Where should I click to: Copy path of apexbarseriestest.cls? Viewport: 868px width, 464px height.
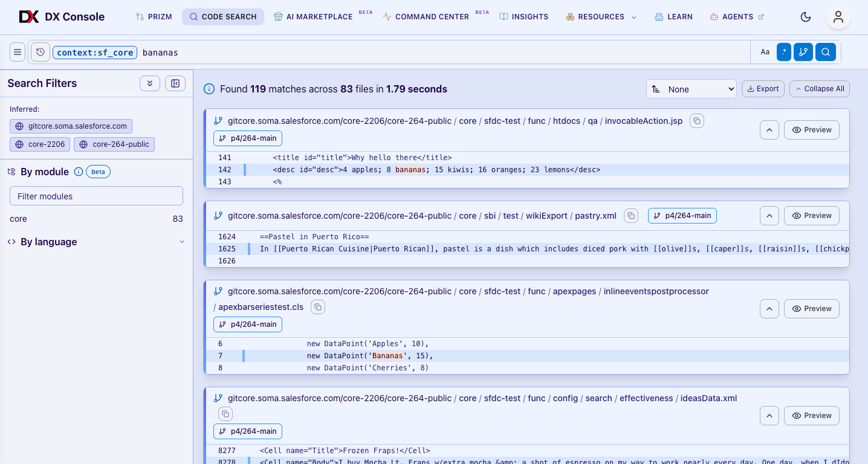click(318, 307)
